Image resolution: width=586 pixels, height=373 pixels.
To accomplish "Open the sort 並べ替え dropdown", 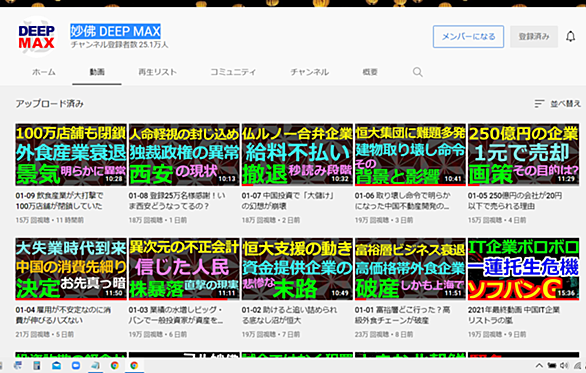I will click(x=557, y=104).
